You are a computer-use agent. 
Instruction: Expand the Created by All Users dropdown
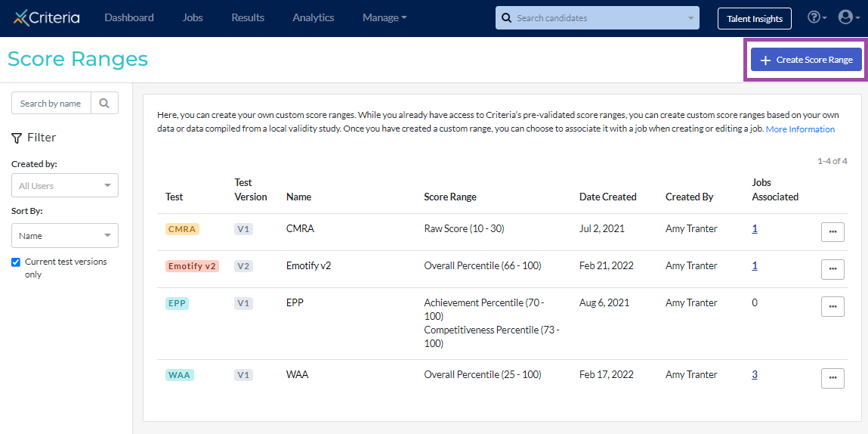pos(65,186)
